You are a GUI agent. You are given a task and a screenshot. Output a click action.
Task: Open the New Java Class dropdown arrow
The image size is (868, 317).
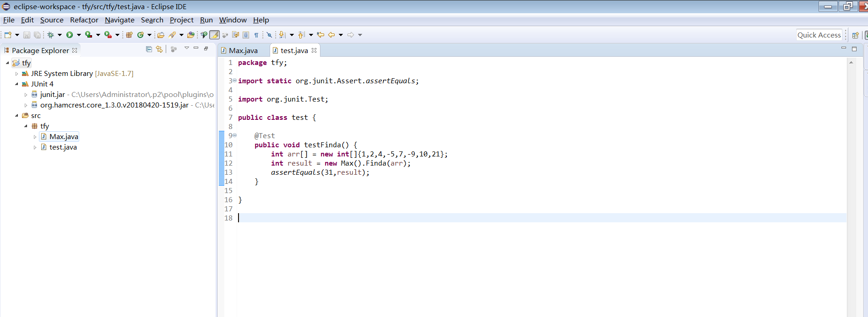point(149,35)
